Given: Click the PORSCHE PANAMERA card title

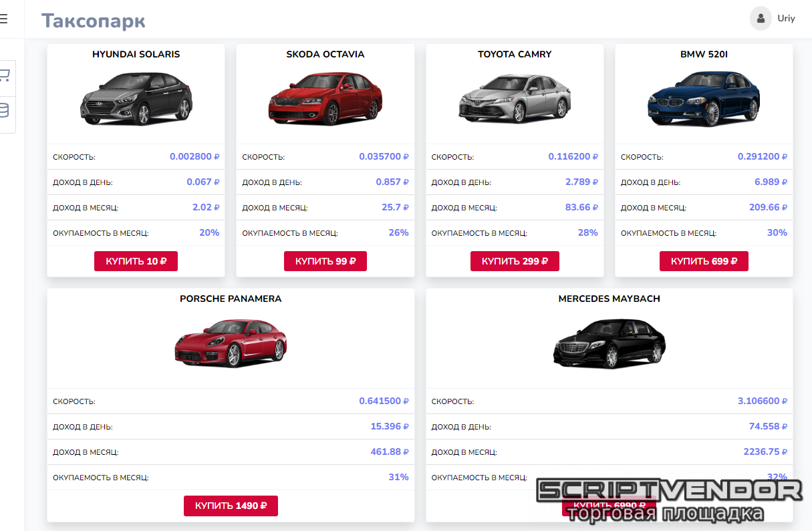Looking at the screenshot, I should 231,299.
